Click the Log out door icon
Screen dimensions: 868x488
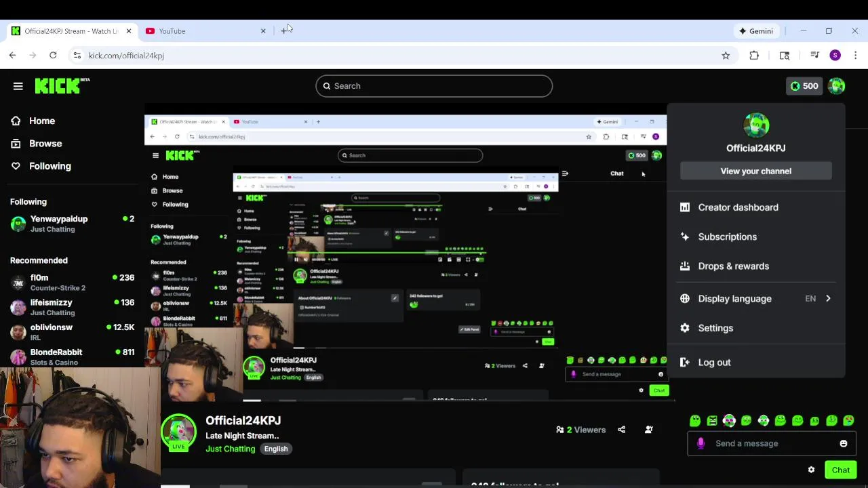[x=685, y=363]
